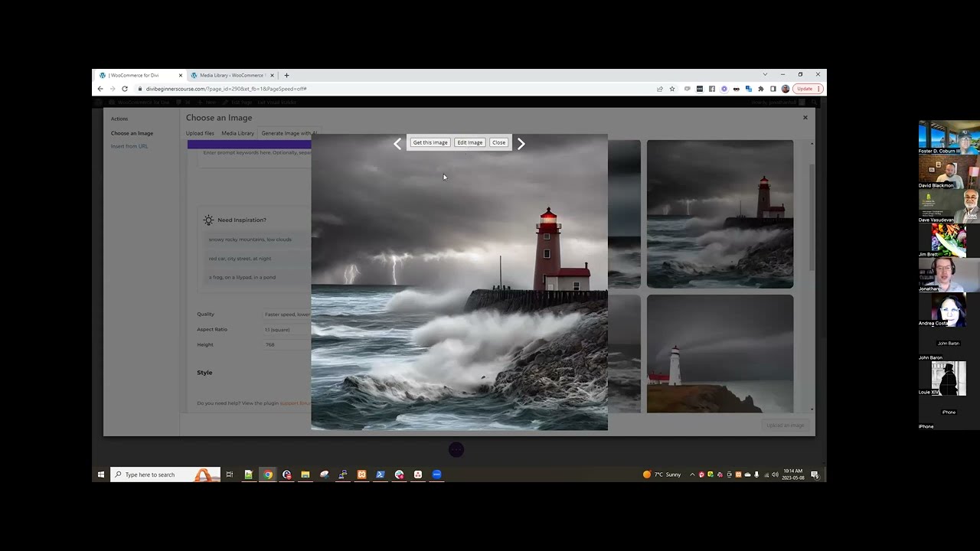This screenshot has height=551, width=980.
Task: Click the Height value field
Action: [287, 344]
